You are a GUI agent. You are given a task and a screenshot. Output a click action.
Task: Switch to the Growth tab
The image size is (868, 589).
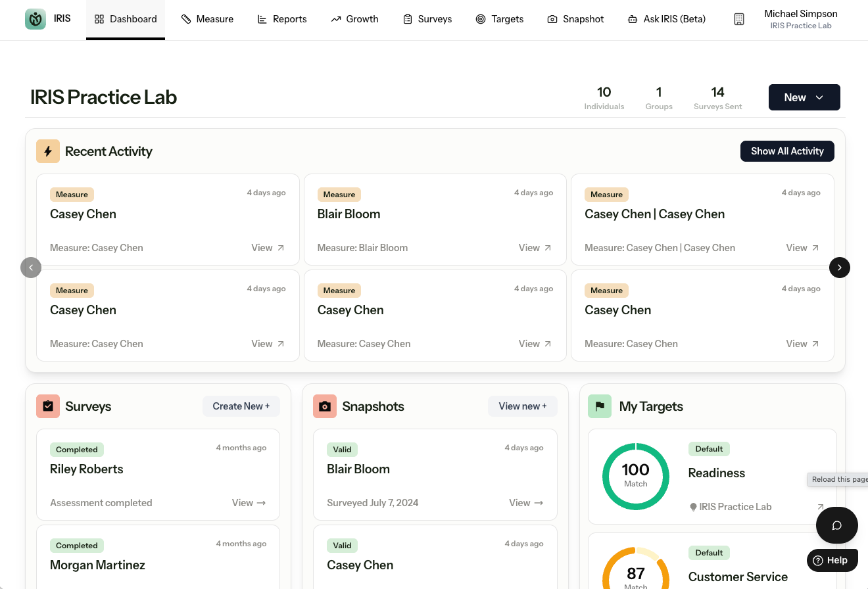[354, 19]
